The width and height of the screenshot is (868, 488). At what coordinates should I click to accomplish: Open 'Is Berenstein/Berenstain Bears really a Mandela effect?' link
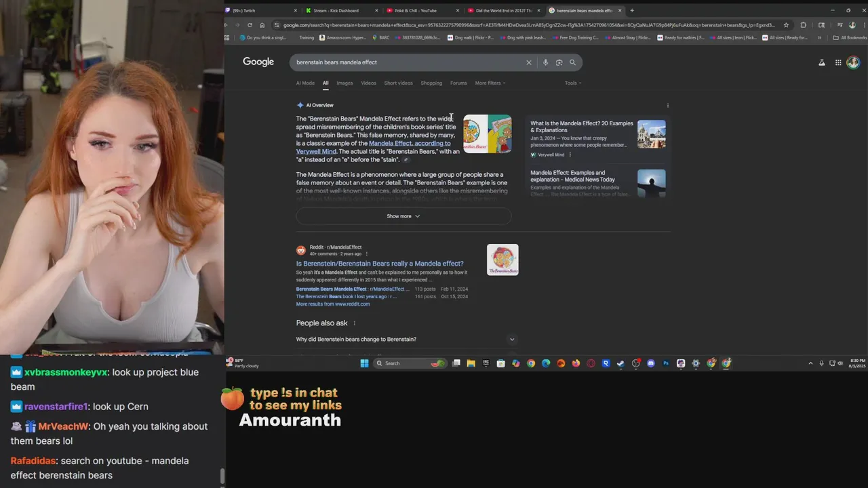[380, 264]
